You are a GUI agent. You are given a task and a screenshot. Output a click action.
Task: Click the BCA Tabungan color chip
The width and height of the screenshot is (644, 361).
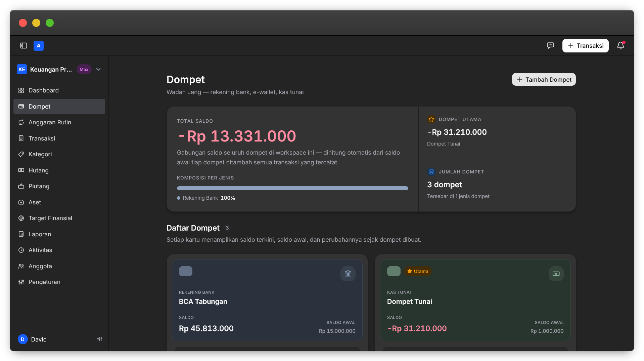(x=186, y=271)
